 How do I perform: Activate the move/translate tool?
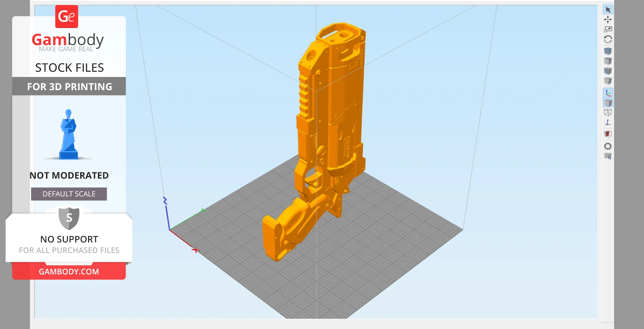click(609, 19)
